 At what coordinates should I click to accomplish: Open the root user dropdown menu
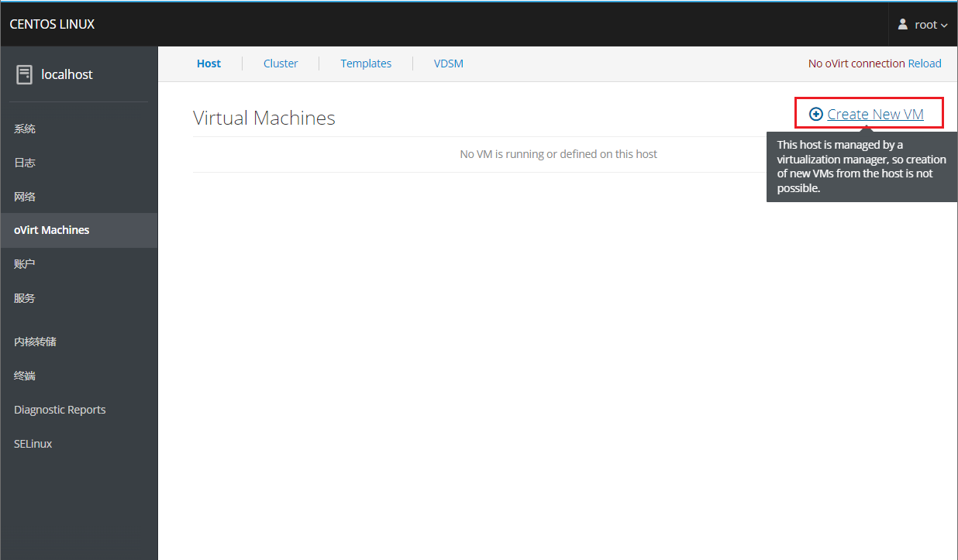[922, 24]
